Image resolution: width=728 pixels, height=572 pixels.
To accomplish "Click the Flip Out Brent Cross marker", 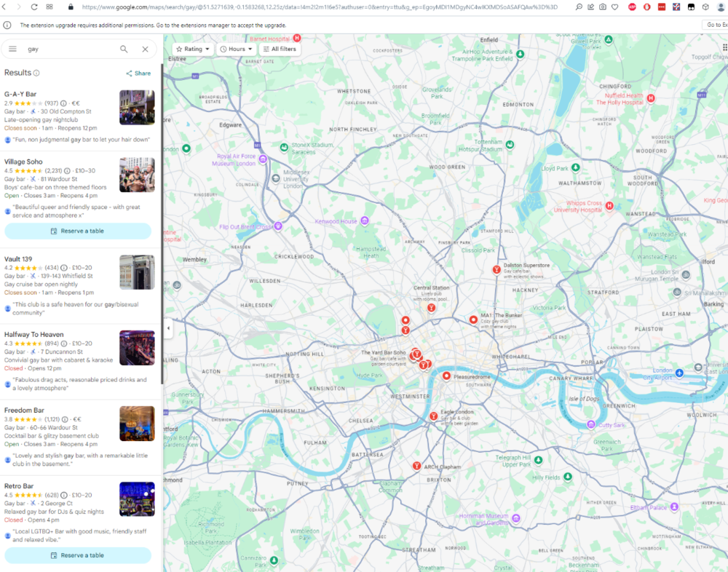I will [x=278, y=226].
